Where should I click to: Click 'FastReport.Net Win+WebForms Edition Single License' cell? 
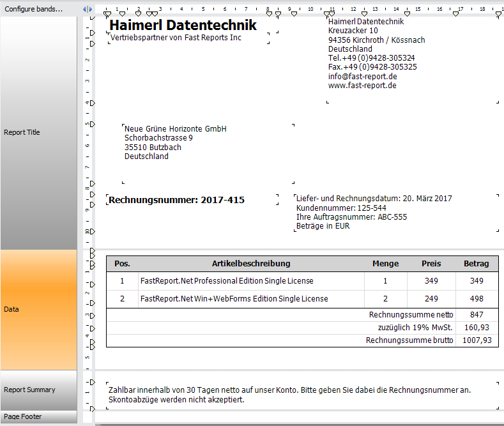click(251, 299)
